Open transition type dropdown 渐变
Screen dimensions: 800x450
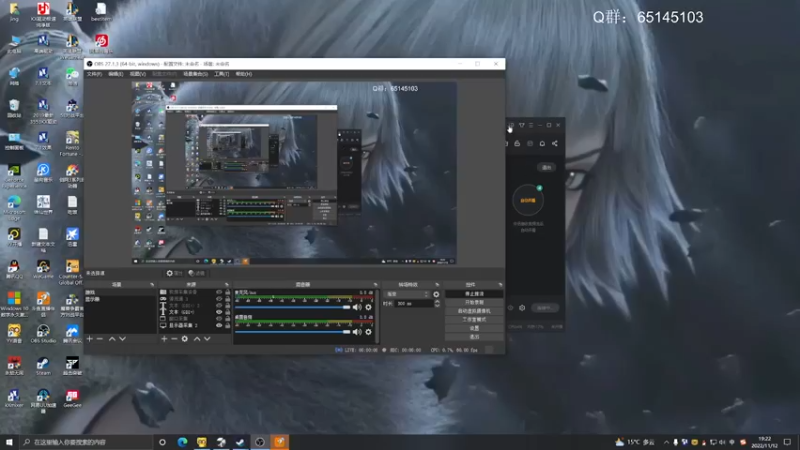click(407, 294)
